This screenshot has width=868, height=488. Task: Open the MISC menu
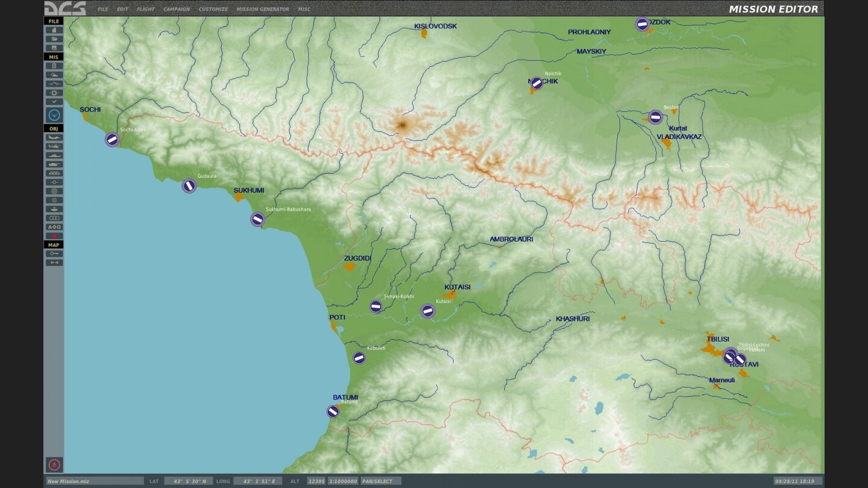pyautogui.click(x=304, y=9)
